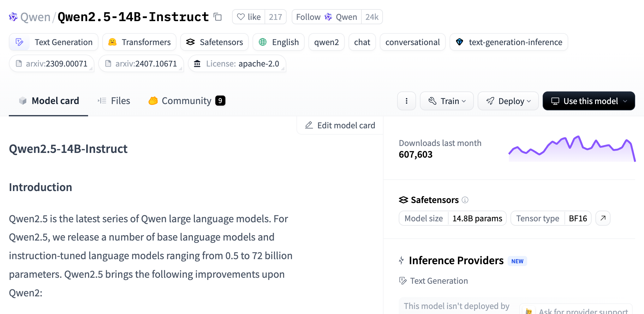
Task: Click the Qwen2.5-14B-Instruct model name in the header
Action: point(133,17)
